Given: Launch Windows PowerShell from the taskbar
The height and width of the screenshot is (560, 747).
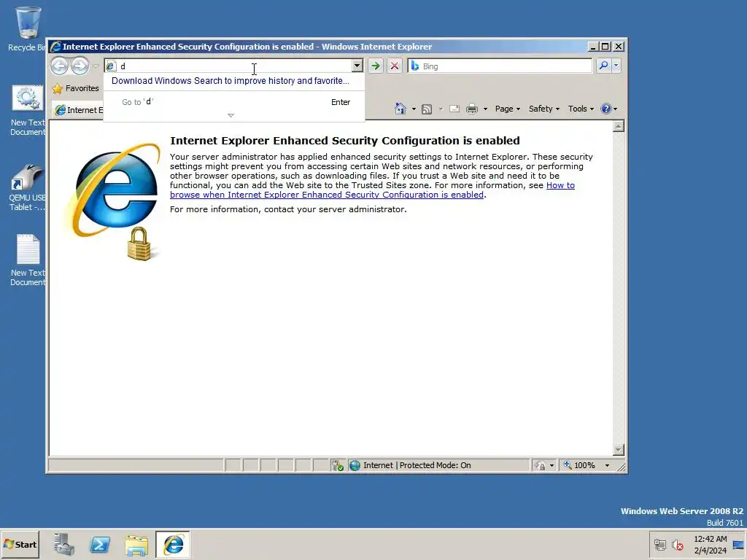Looking at the screenshot, I should click(x=100, y=544).
